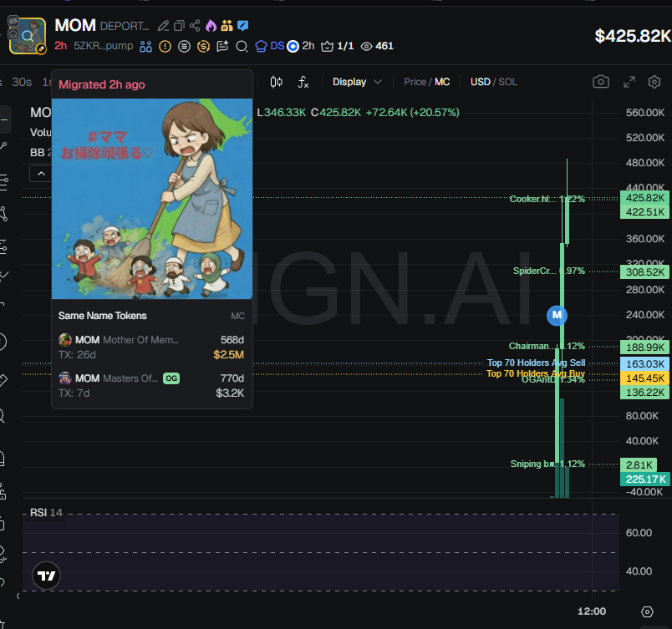The height and width of the screenshot is (629, 672).
Task: Select the 30s timeframe
Action: (x=22, y=82)
